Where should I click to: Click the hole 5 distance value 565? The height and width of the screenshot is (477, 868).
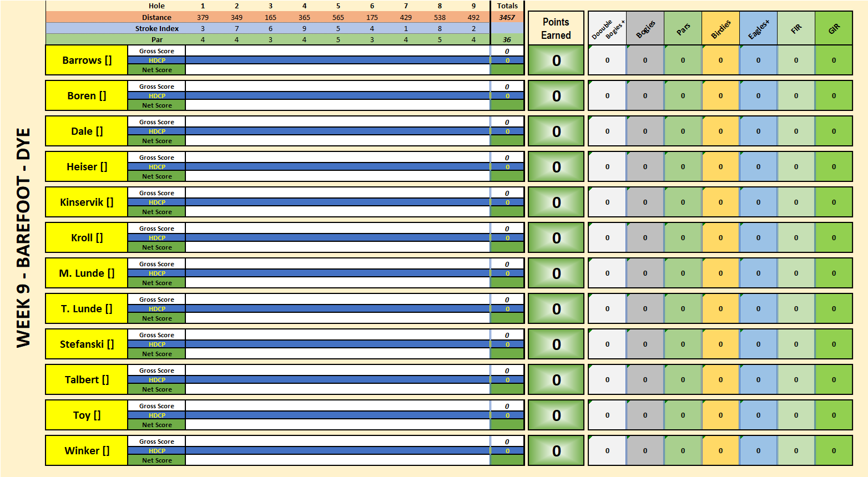pos(338,18)
